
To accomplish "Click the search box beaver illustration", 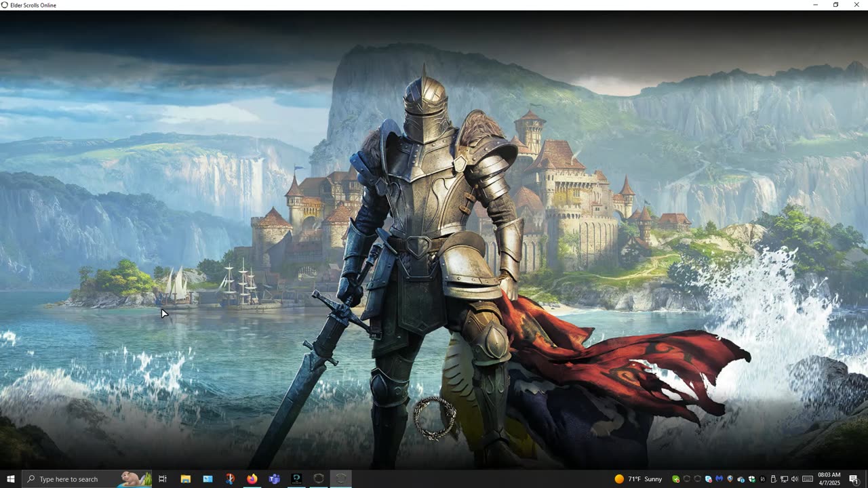I will coord(135,479).
